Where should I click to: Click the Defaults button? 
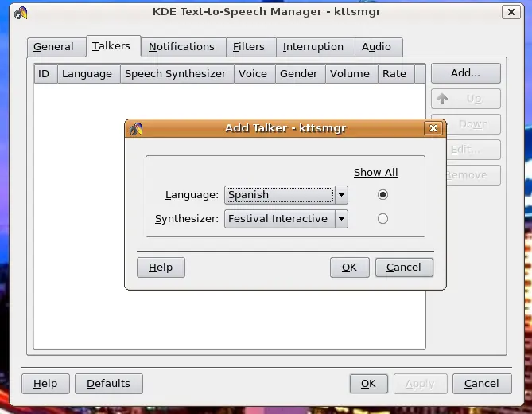[109, 384]
